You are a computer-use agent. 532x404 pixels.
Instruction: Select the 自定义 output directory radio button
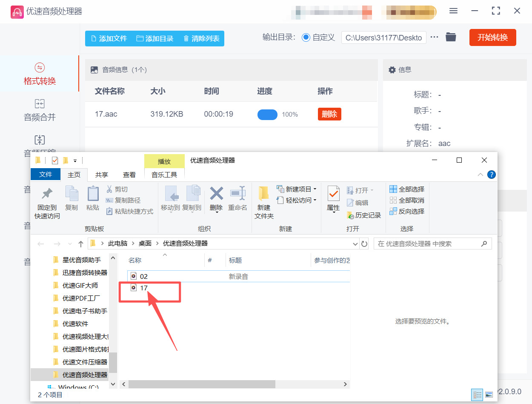[x=306, y=37]
